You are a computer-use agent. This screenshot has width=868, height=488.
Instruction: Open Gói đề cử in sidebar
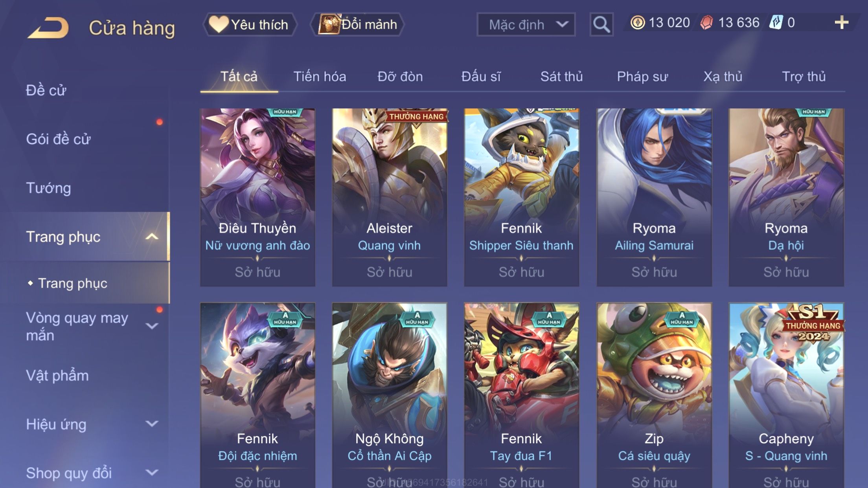pos(58,139)
